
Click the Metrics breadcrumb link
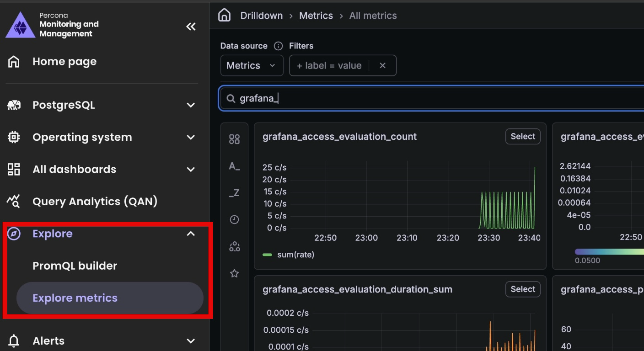coord(316,16)
